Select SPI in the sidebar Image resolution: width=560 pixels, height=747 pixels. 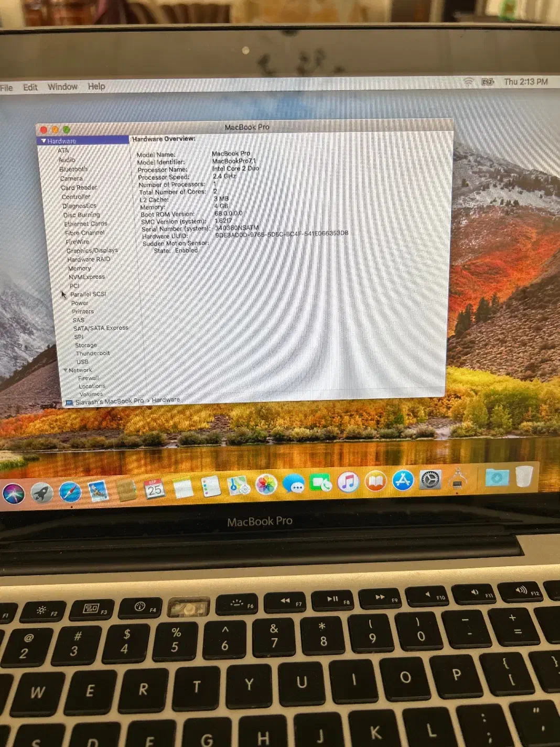coord(79,337)
